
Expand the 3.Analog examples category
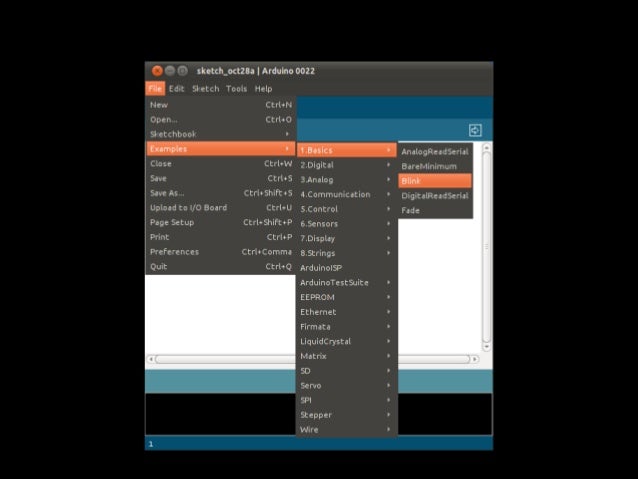[346, 179]
